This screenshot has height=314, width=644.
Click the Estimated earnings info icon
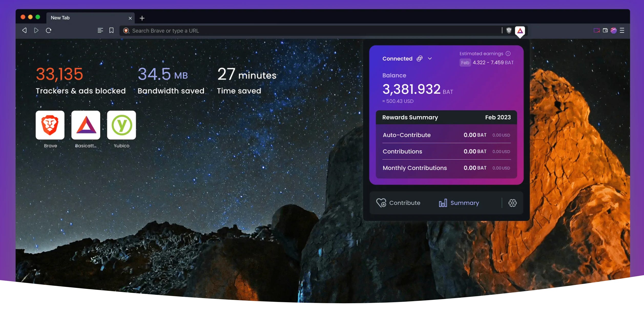point(508,54)
